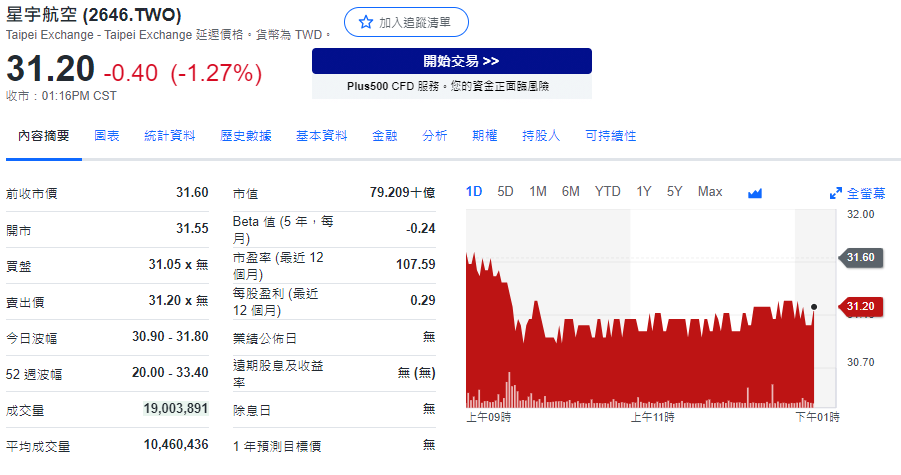Click market cap value 79.209十億
This screenshot has width=901, height=475.
coord(402,192)
